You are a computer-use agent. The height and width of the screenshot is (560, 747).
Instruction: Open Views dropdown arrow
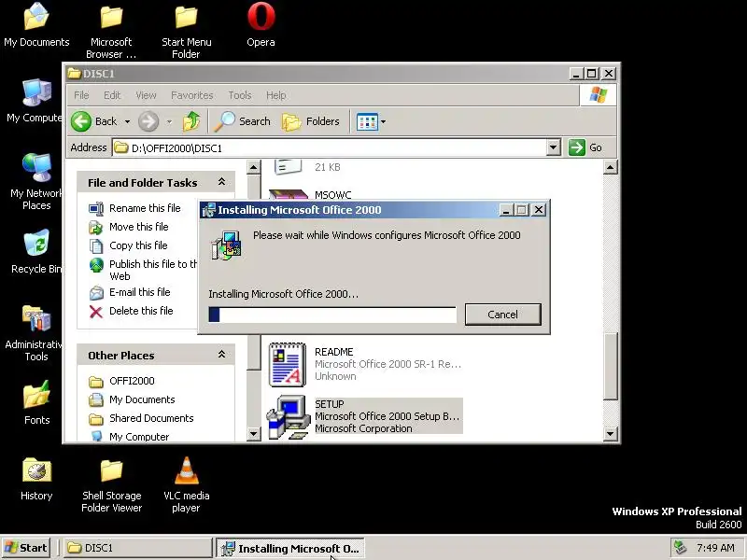point(383,122)
